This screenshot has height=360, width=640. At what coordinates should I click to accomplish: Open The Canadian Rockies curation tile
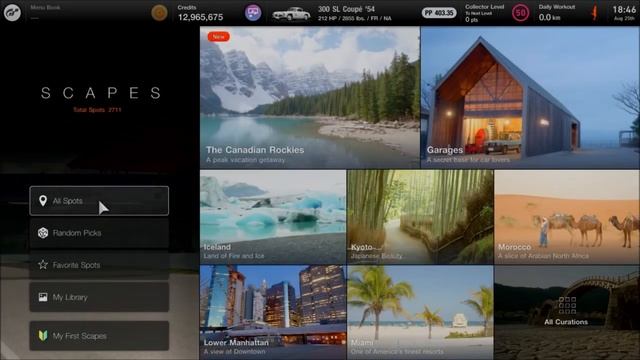(310, 98)
